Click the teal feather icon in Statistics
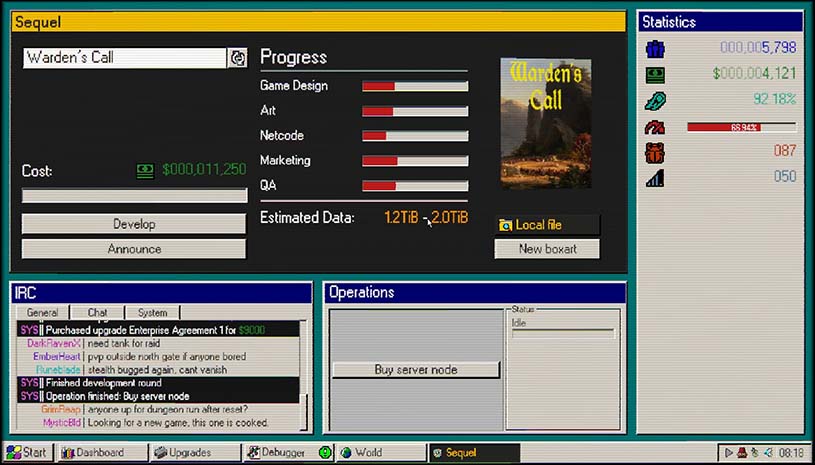815x465 pixels. coord(655,99)
